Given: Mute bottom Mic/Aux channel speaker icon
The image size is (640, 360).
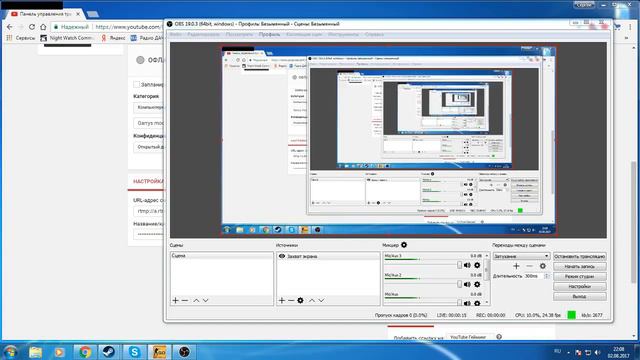Looking at the screenshot, I should tap(467, 303).
